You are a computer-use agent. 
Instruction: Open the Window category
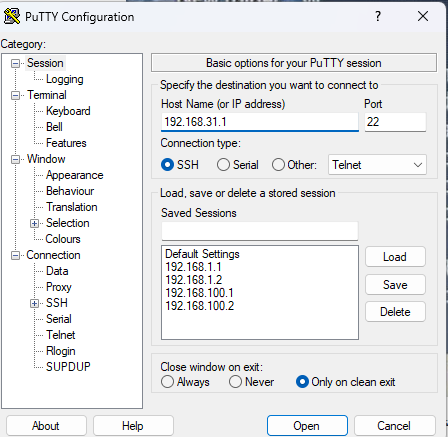click(46, 159)
